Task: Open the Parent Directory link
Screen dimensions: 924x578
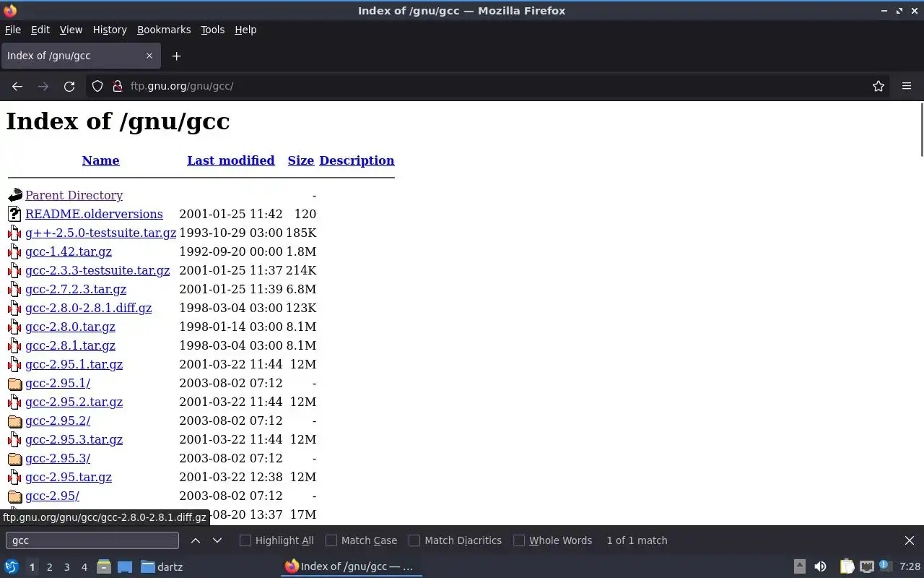Action: (x=74, y=195)
